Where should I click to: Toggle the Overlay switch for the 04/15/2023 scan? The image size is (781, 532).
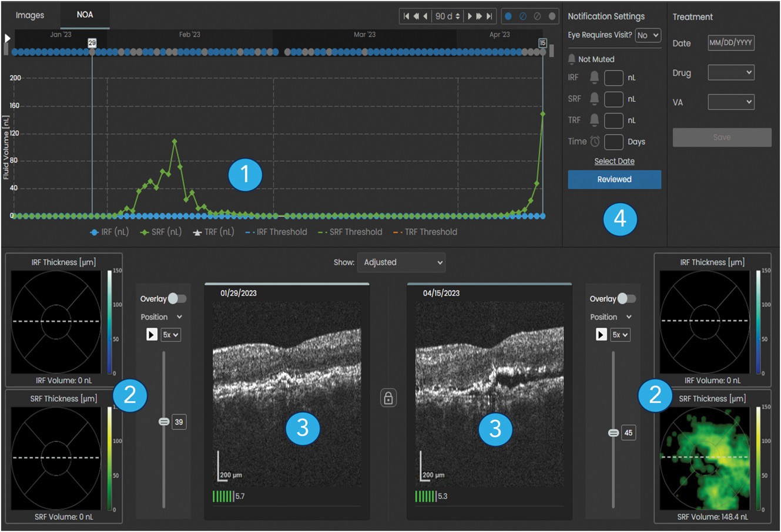[x=626, y=299]
